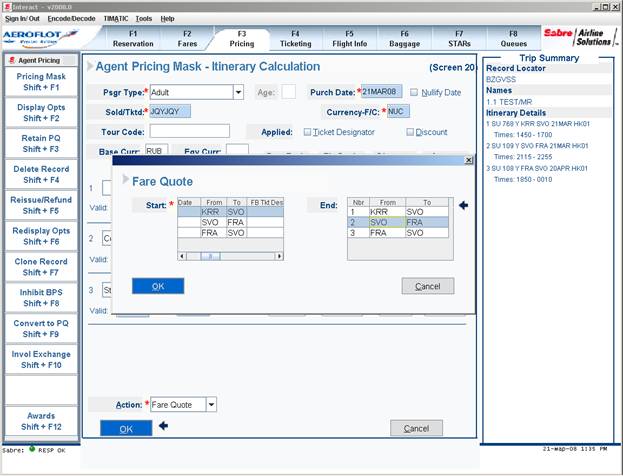Click the Fare Quote heading triangle icon
Image resolution: width=623 pixels, height=476 pixels.
125,179
